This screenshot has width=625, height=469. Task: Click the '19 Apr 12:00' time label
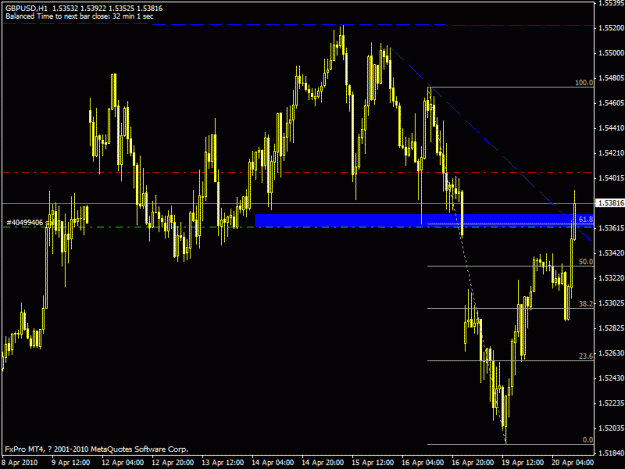coord(523,463)
